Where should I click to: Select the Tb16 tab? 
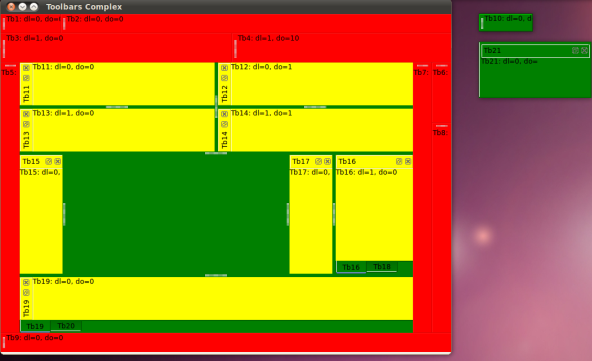(x=351, y=267)
